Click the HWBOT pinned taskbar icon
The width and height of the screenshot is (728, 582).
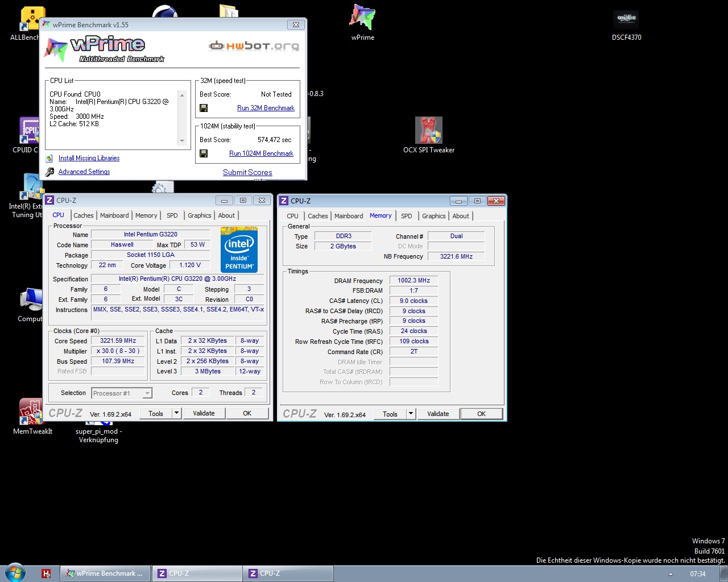coord(46,573)
